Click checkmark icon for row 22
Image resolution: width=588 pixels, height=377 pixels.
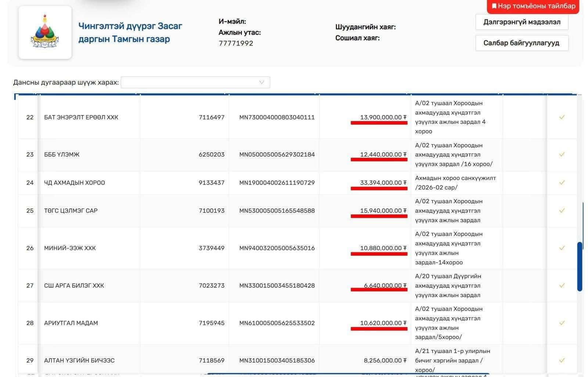pos(562,117)
